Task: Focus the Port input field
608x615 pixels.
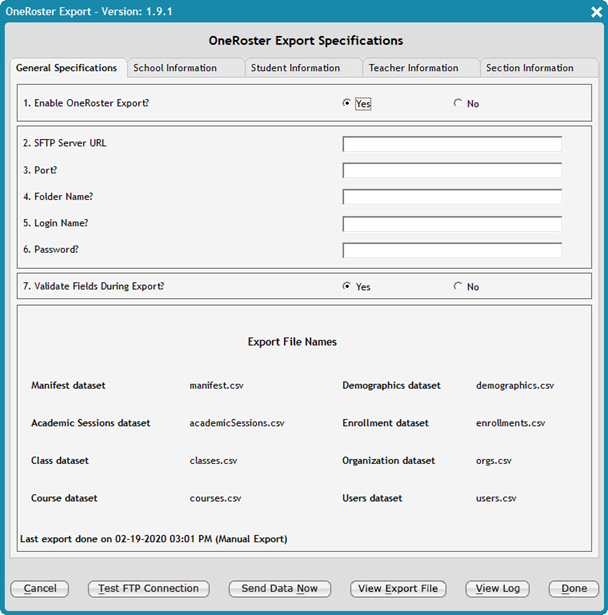Action: pos(451,170)
